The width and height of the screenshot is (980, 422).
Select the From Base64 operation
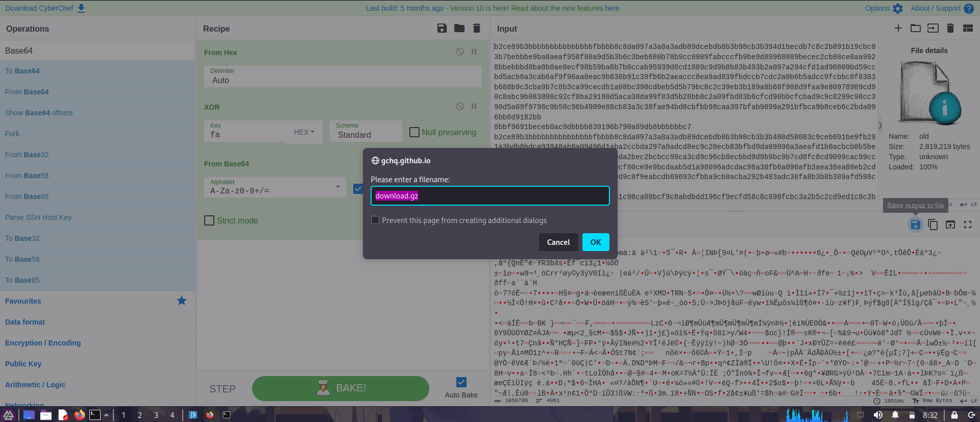[x=97, y=92]
